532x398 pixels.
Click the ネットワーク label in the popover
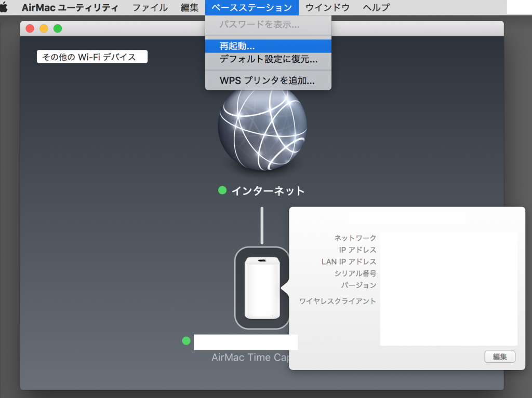355,238
